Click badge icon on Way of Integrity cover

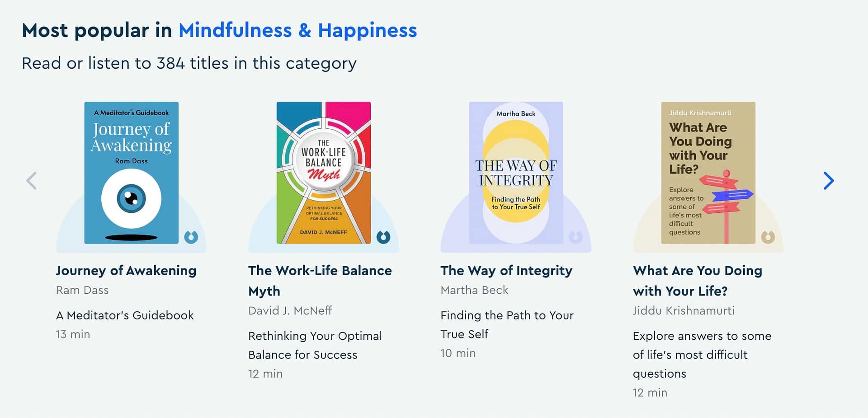pyautogui.click(x=576, y=237)
